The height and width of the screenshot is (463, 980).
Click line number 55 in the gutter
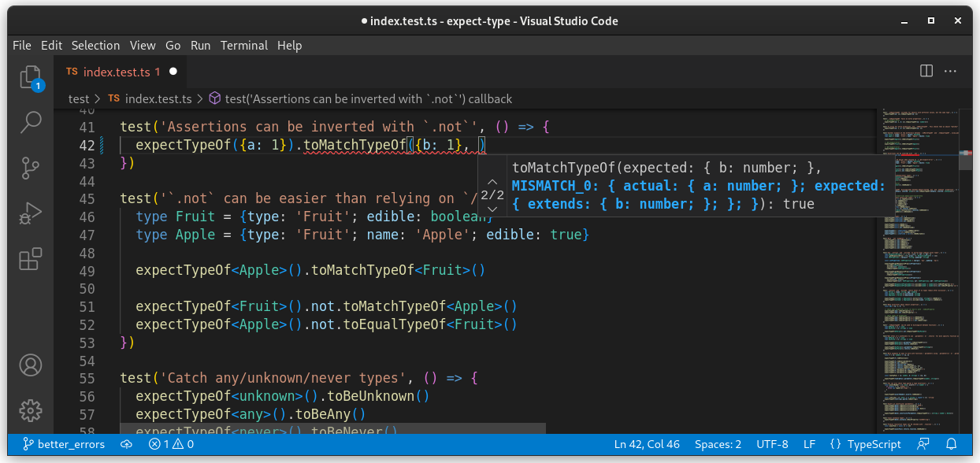click(x=87, y=378)
